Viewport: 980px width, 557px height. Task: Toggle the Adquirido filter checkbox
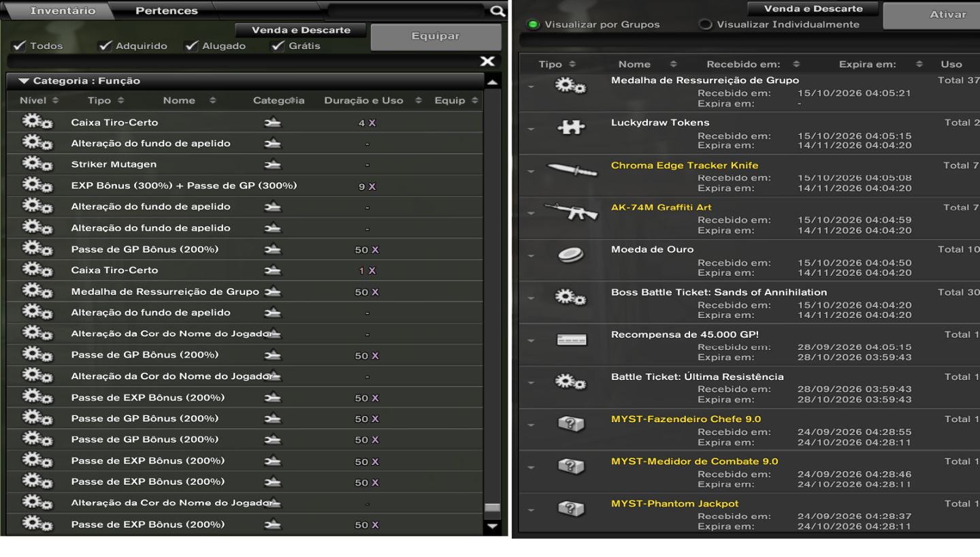click(x=104, y=46)
